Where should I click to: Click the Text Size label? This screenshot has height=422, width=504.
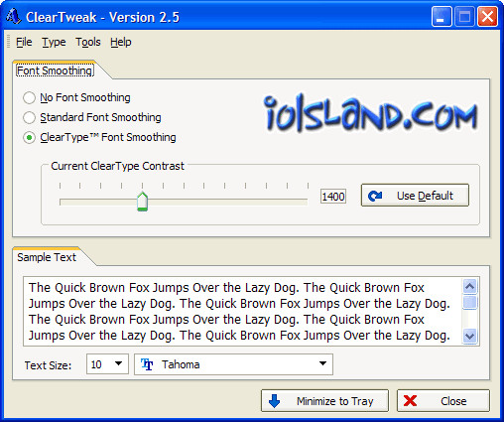[48, 365]
